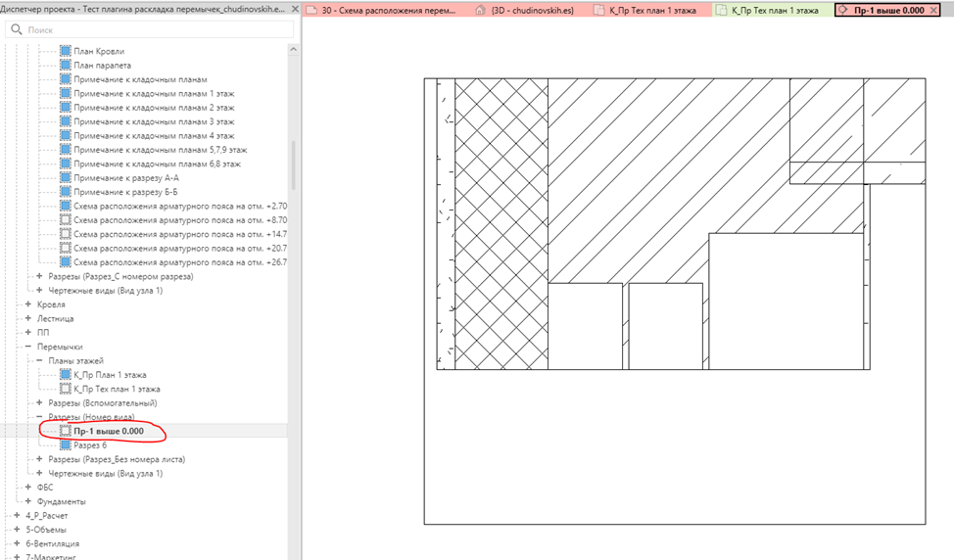Click the project browser scrollbar thumb
The height and width of the screenshot is (560, 954).
pyautogui.click(x=293, y=165)
